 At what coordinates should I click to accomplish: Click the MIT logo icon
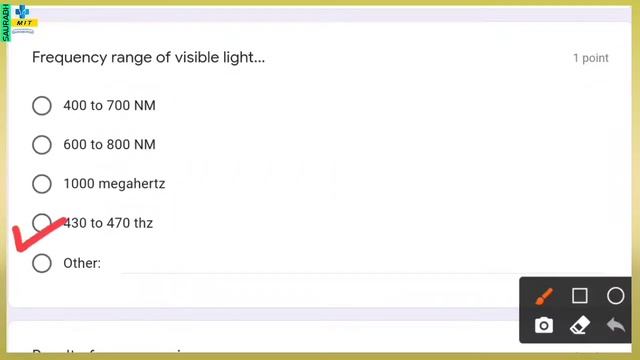click(23, 18)
